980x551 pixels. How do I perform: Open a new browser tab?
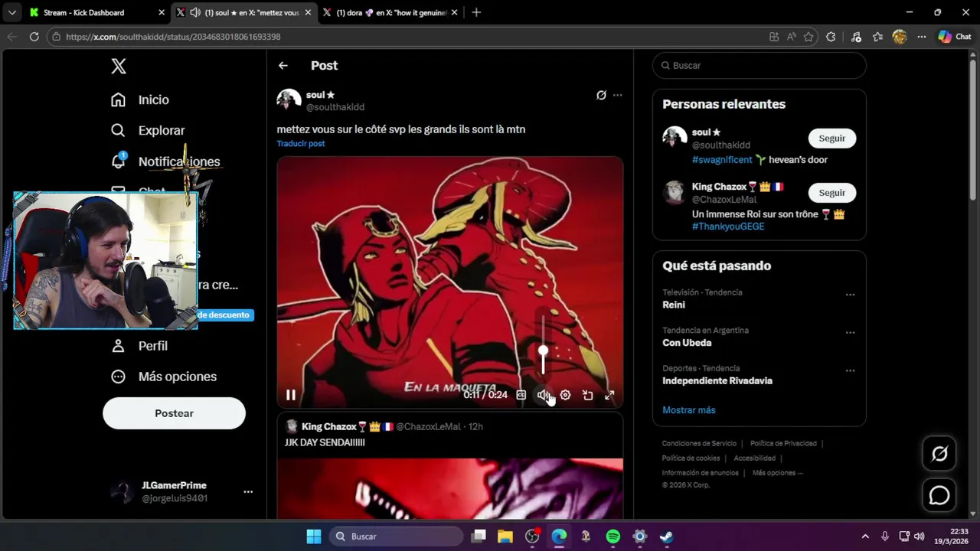click(476, 12)
